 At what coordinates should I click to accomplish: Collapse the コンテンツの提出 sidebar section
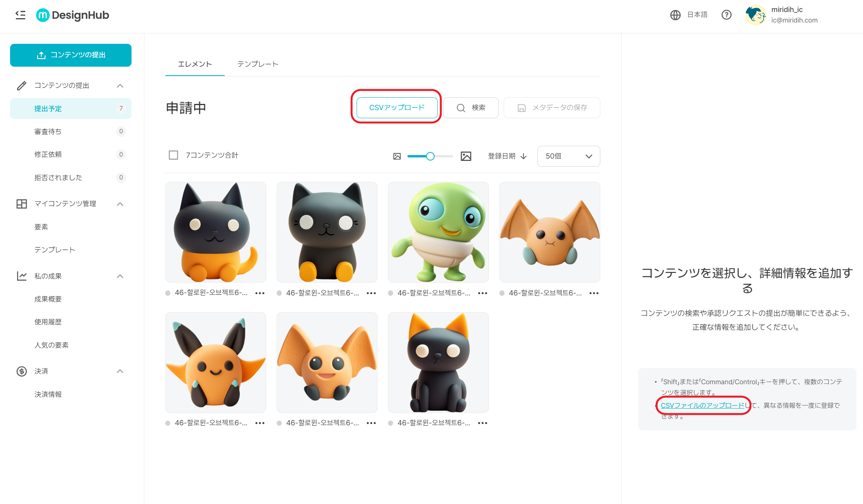[x=121, y=85]
